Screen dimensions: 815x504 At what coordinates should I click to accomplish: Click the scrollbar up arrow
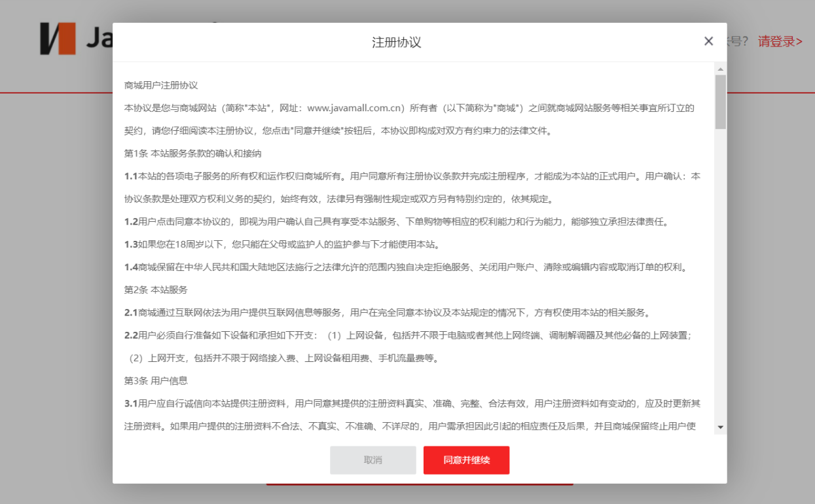(720, 69)
